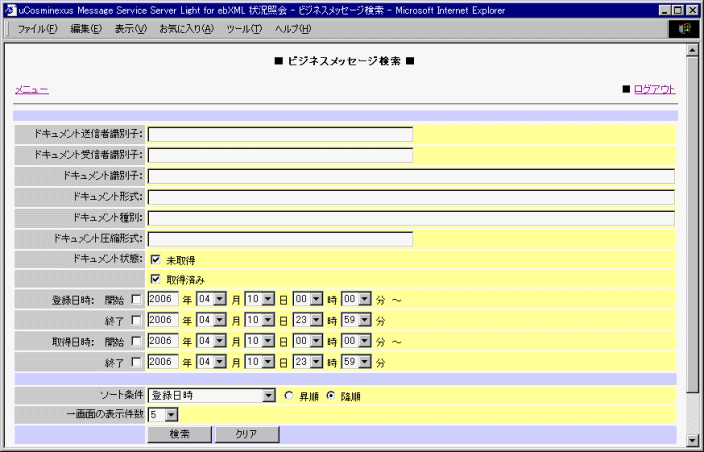The height and width of the screenshot is (452, 704).
Task: Select the 昇順 radio button
Action: coord(290,396)
